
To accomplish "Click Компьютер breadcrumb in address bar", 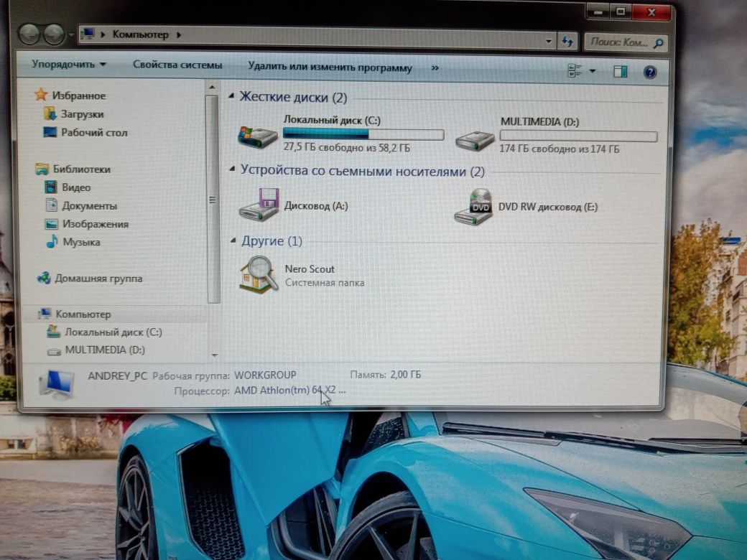I will (x=140, y=34).
